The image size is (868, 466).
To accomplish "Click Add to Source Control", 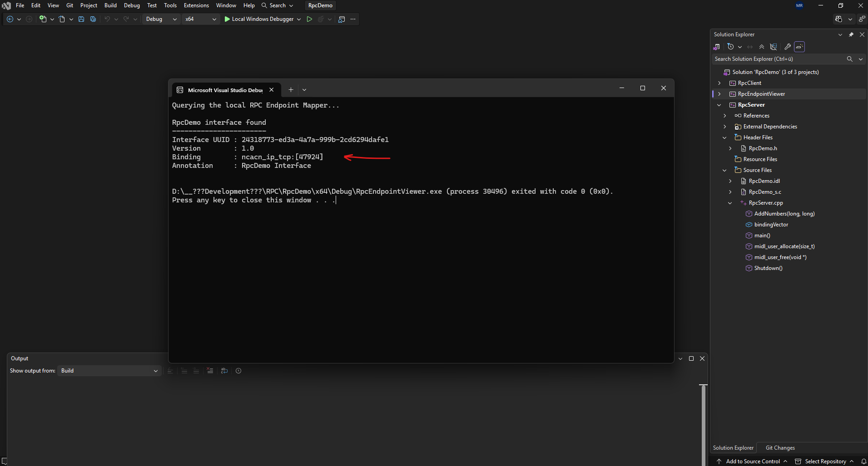I will pyautogui.click(x=752, y=461).
